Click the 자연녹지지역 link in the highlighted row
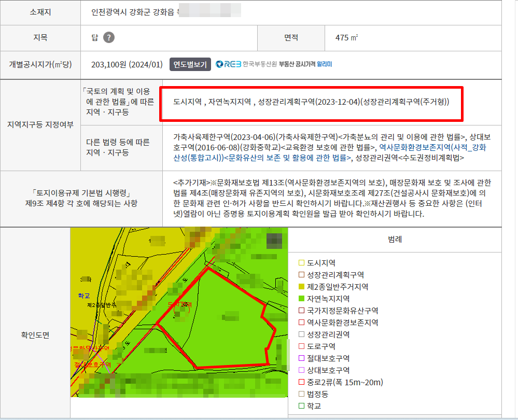Image resolution: width=518 pixels, height=420 pixels. pyautogui.click(x=229, y=101)
